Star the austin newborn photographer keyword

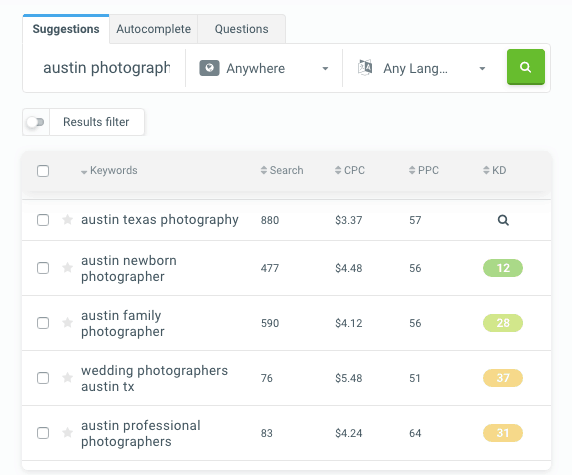point(67,267)
